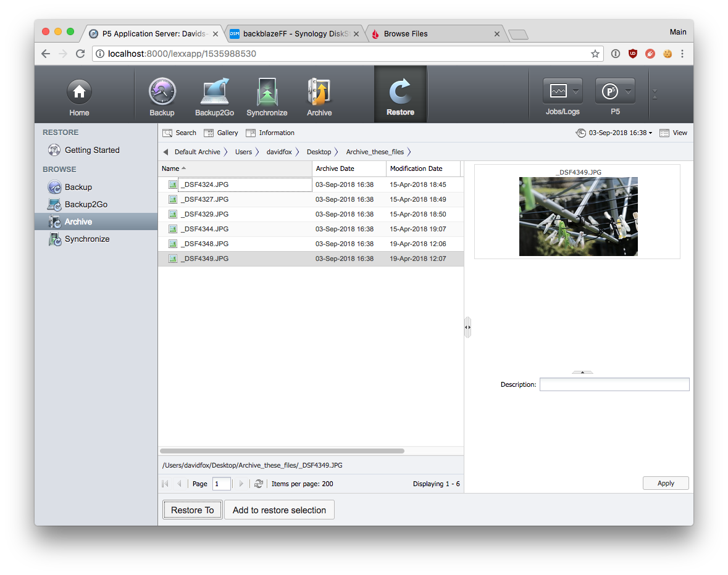Click Add to restore selection

280,510
